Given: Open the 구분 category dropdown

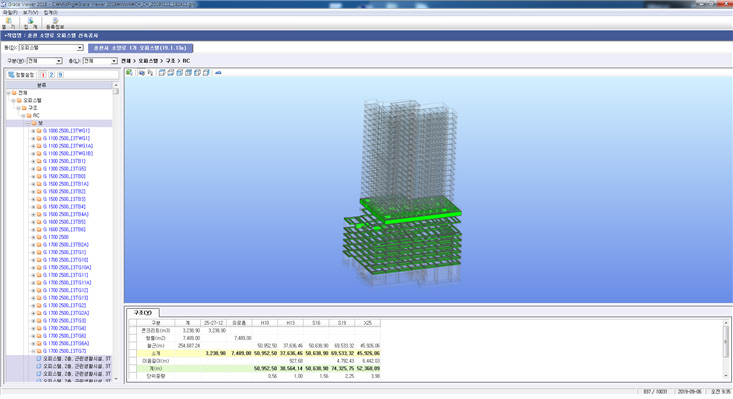Looking at the screenshot, I should (59, 61).
